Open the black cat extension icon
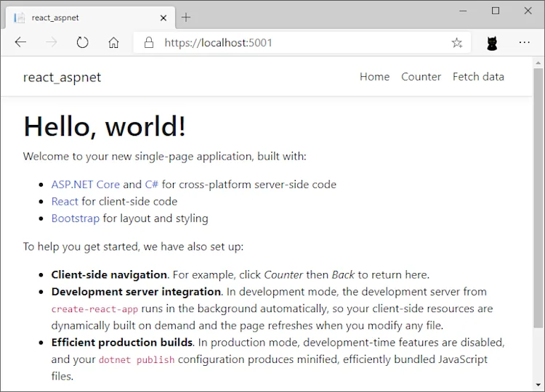Image resolution: width=545 pixels, height=392 pixels. pyautogui.click(x=492, y=44)
